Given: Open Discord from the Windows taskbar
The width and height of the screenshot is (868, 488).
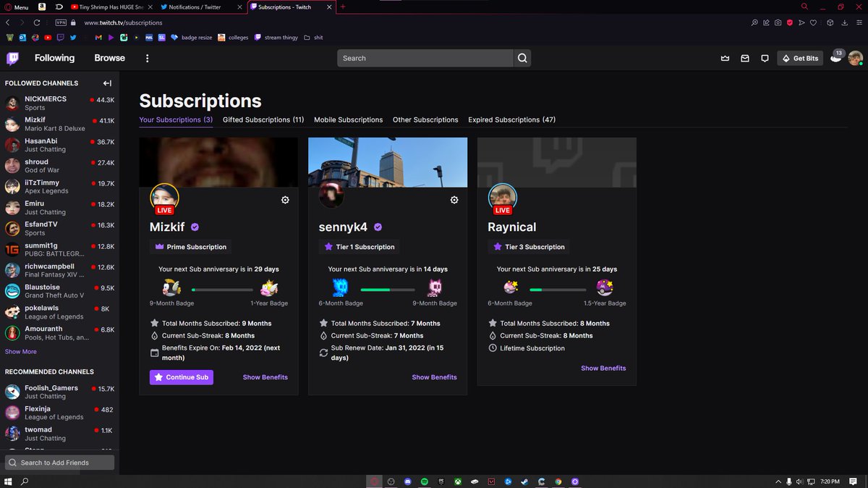Looking at the screenshot, I should tap(408, 481).
